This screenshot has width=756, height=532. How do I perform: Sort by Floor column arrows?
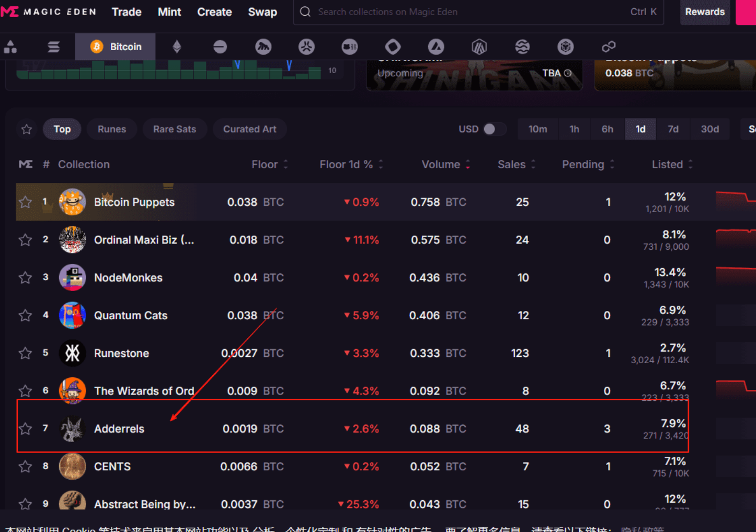coord(285,164)
